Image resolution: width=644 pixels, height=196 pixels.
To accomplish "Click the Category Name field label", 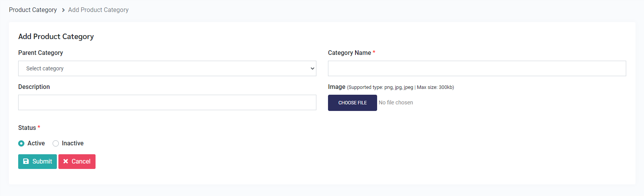I will click(349, 53).
